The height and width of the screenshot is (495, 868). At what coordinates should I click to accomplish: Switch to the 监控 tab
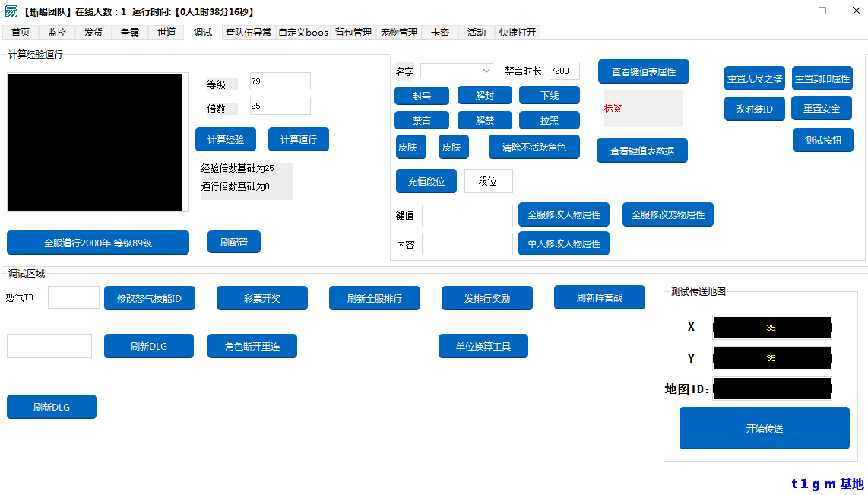coord(57,33)
